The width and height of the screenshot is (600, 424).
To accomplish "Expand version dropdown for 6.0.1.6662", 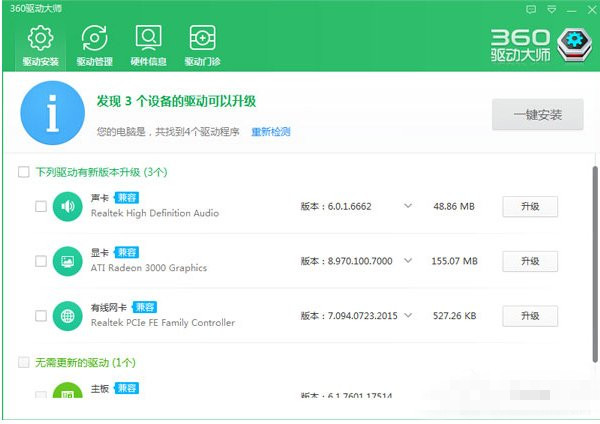I will point(408,206).
